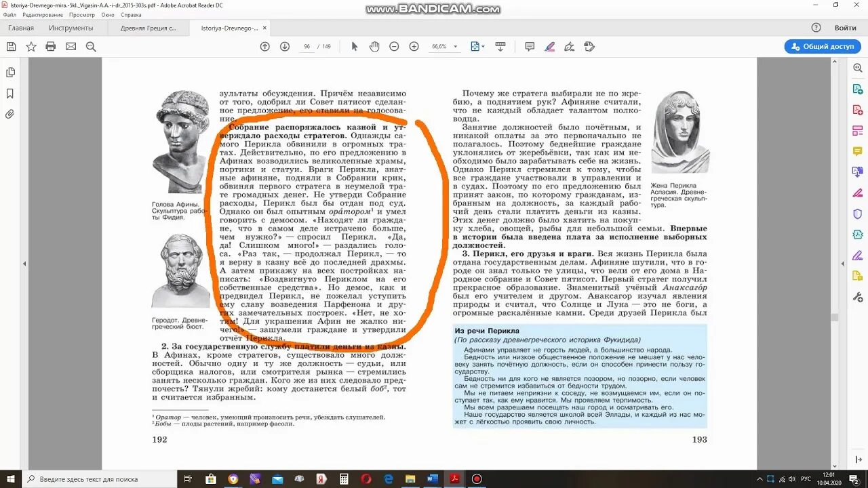Open Combine Files tool in right pane
This screenshot has width=868, height=488.
coord(857,172)
